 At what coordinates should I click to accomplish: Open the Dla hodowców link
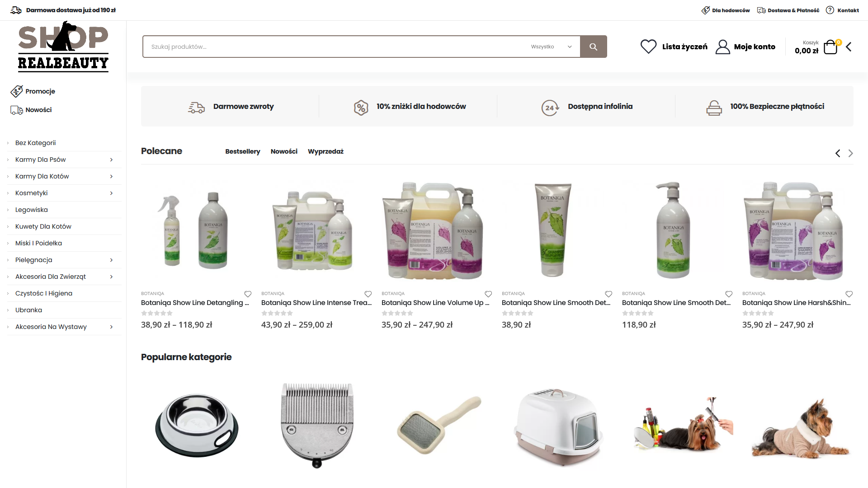click(726, 10)
